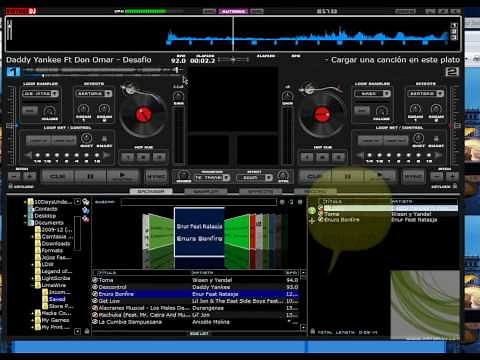Image resolution: width=480 pixels, height=360 pixels.
Task: Click the right deck play button
Action: tap(379, 176)
